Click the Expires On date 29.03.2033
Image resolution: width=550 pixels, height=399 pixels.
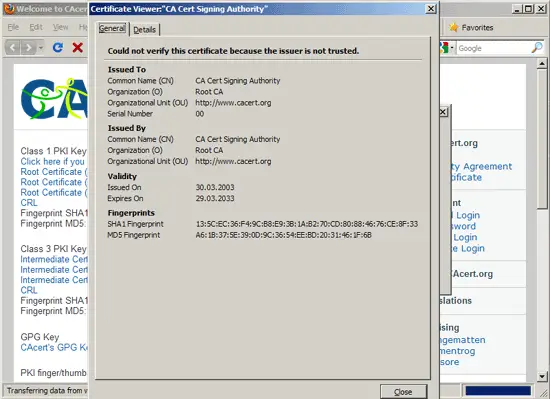point(215,198)
